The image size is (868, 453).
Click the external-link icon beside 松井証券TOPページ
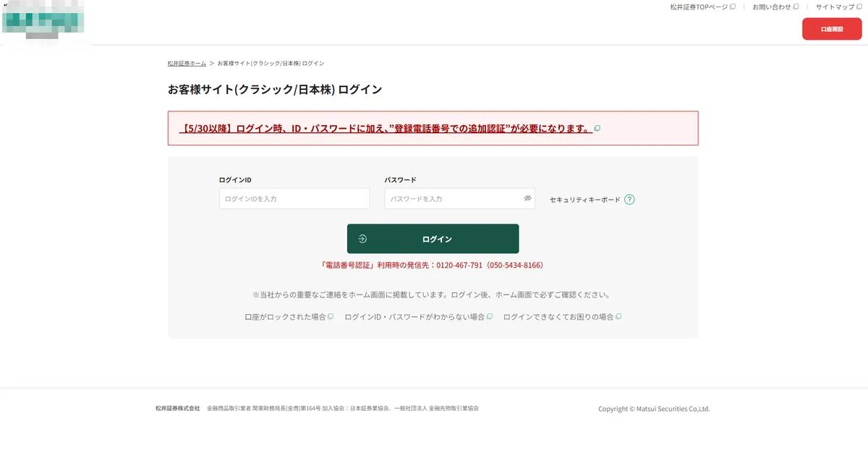pos(731,7)
